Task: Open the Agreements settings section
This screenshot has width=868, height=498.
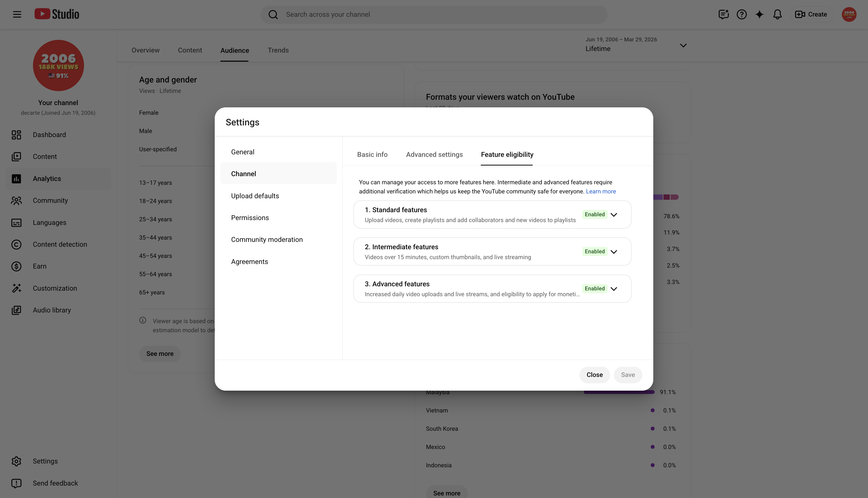Action: (x=278, y=262)
